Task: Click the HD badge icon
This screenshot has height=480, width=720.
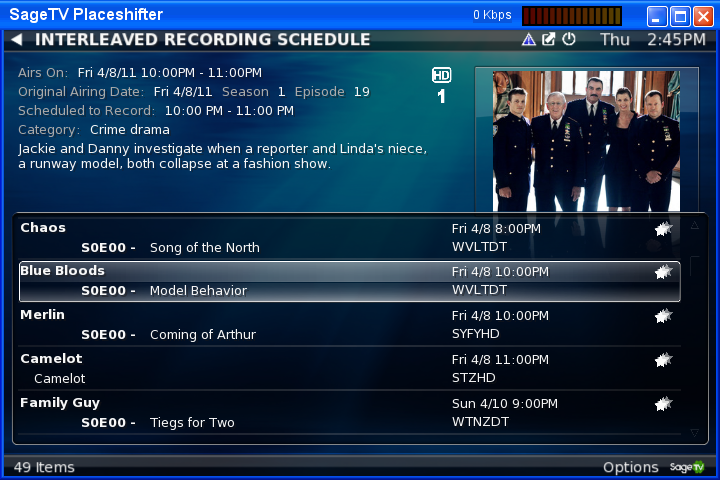Action: pos(442,75)
